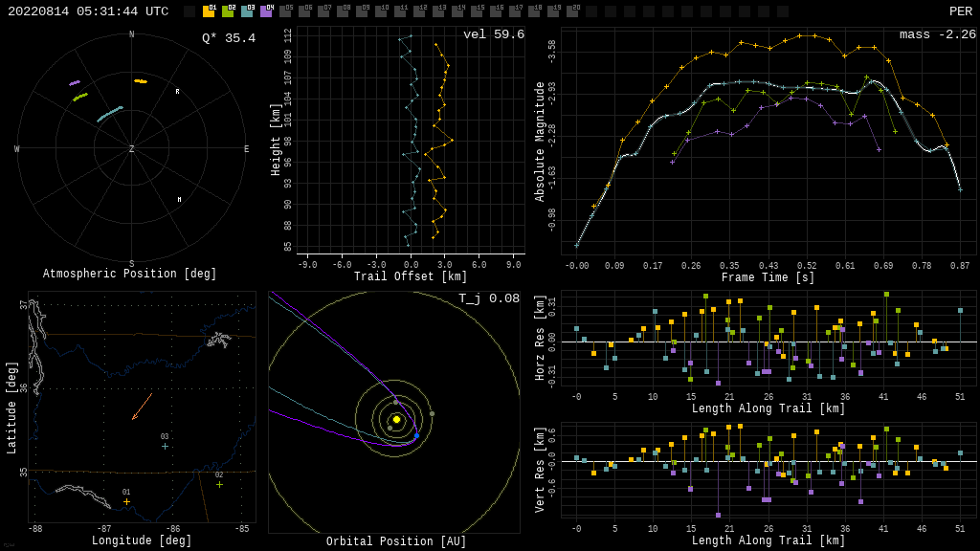The image size is (980, 551).
Task: Click the M marker in sky plot
Action: pos(179,200)
